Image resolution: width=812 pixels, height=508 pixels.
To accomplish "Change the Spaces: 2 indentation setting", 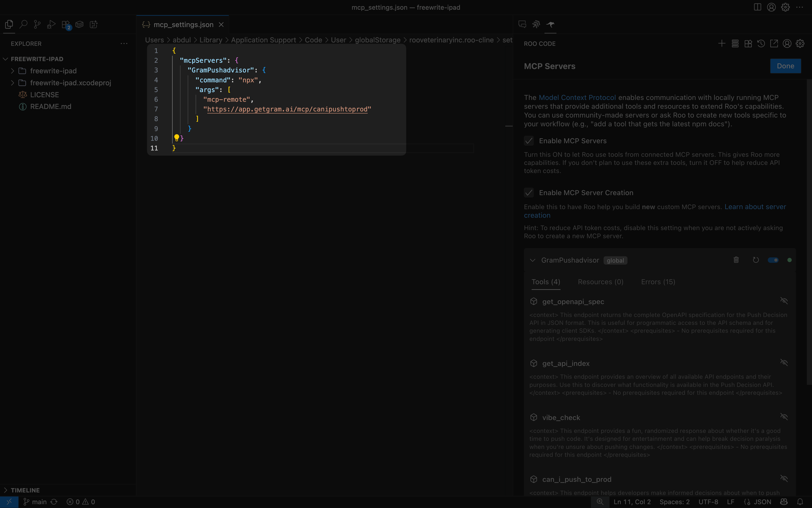I will [x=674, y=502].
